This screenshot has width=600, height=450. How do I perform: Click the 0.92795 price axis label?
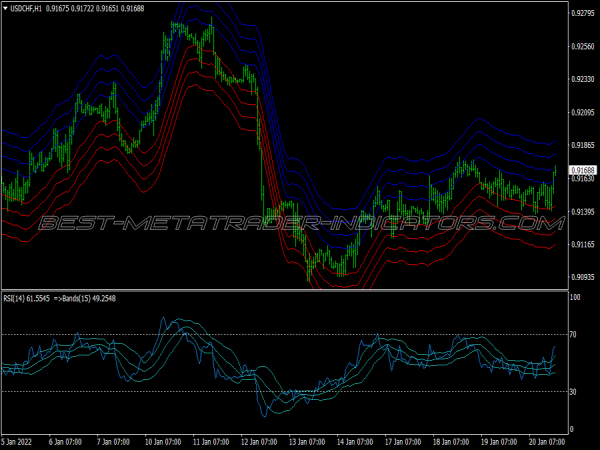583,13
